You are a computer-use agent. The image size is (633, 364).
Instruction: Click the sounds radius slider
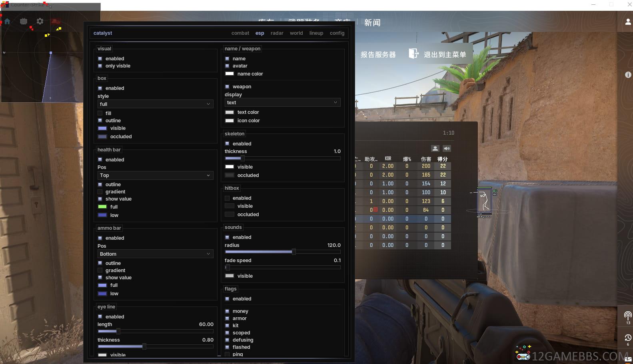pyautogui.click(x=283, y=252)
